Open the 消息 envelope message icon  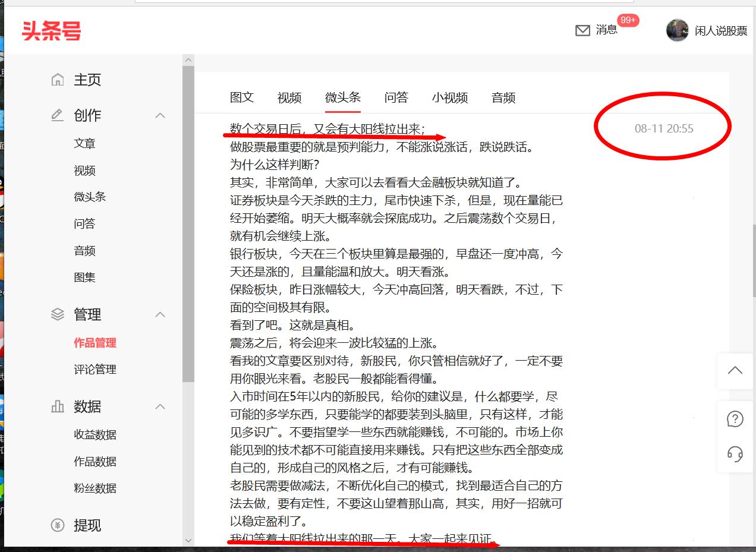(583, 30)
